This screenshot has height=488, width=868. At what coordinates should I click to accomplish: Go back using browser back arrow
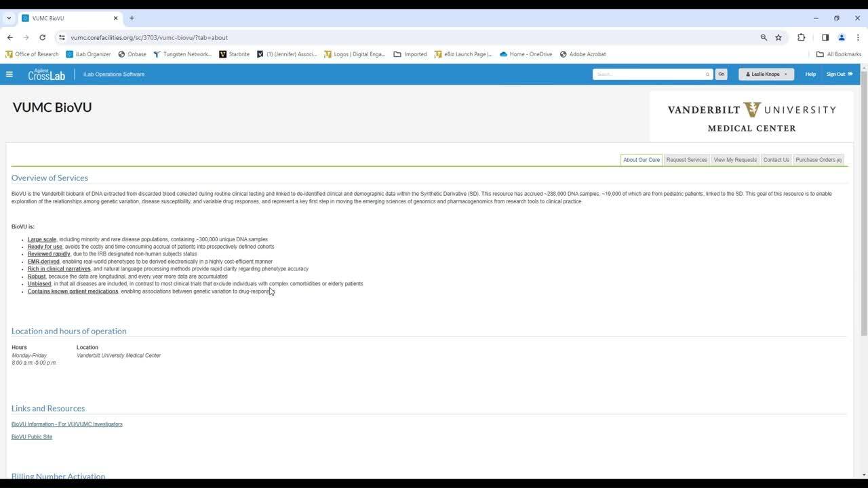(x=10, y=38)
